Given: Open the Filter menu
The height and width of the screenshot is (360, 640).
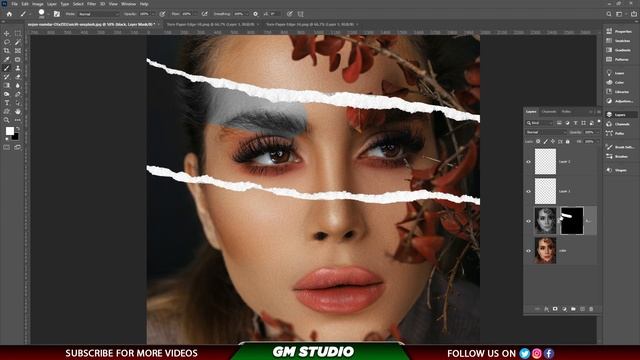Looking at the screenshot, I should coord(91,4).
